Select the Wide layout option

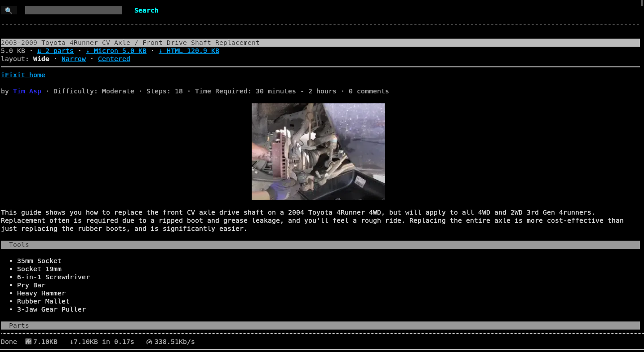41,59
